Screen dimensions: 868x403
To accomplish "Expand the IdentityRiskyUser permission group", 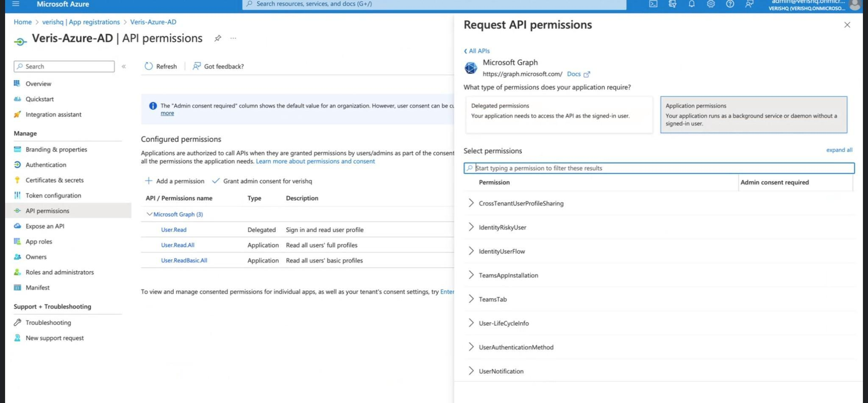I will point(471,227).
